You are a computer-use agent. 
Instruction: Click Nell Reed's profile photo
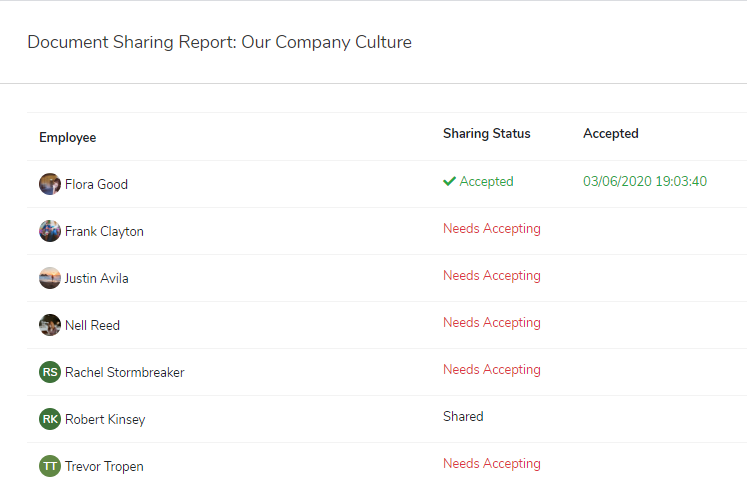coord(50,325)
